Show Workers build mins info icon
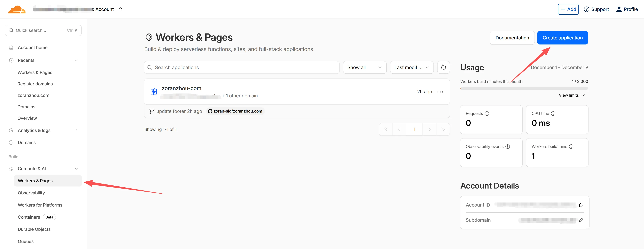 tap(571, 147)
